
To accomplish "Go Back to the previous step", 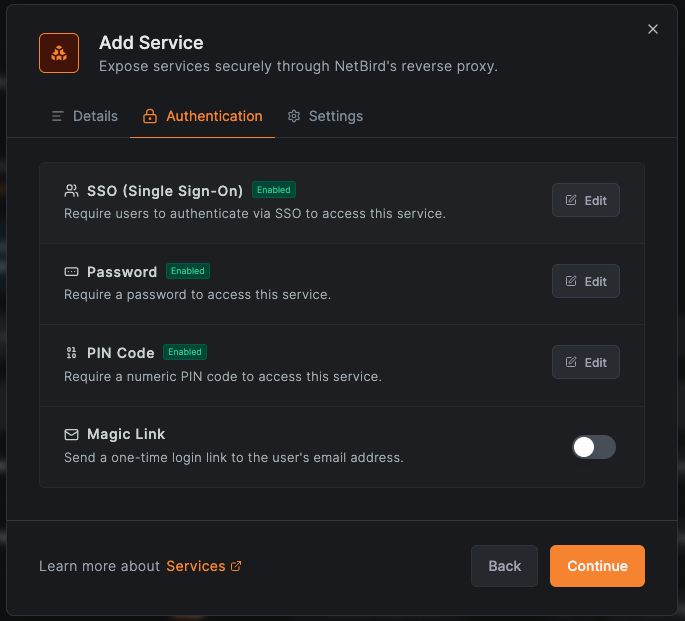I will tap(504, 566).
